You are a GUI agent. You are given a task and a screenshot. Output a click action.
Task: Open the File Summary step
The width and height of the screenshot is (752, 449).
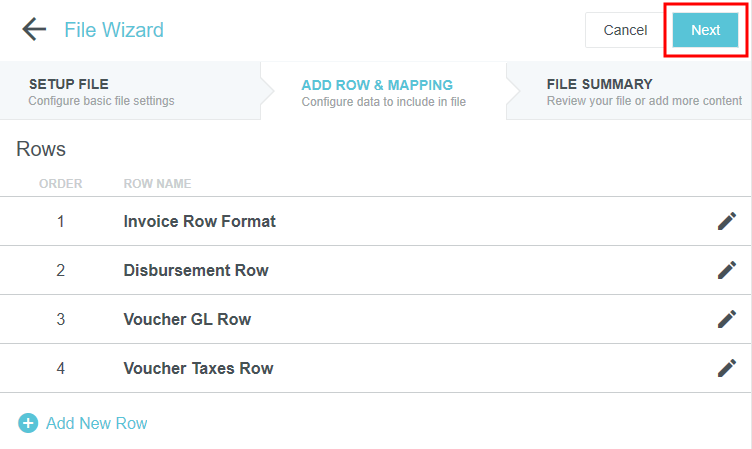coord(630,91)
